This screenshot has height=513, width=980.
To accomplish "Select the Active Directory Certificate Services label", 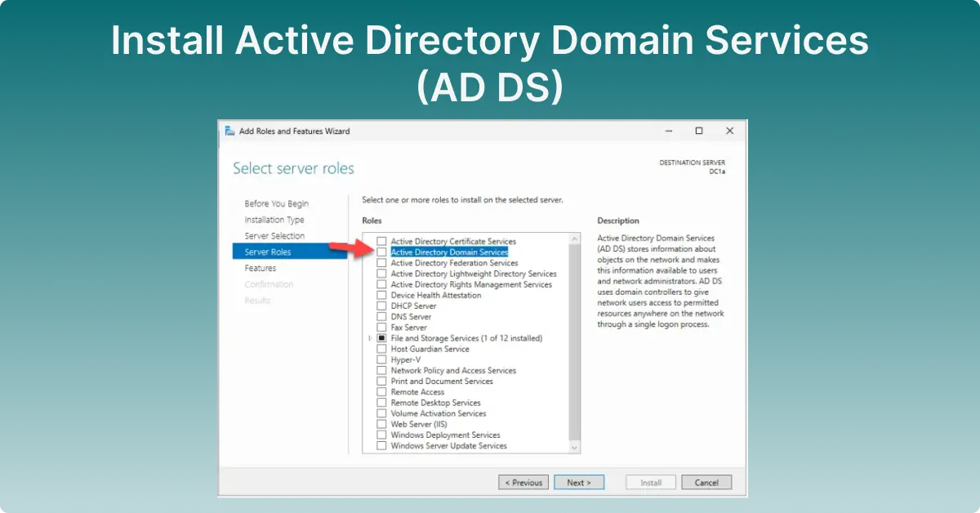I will coord(453,242).
